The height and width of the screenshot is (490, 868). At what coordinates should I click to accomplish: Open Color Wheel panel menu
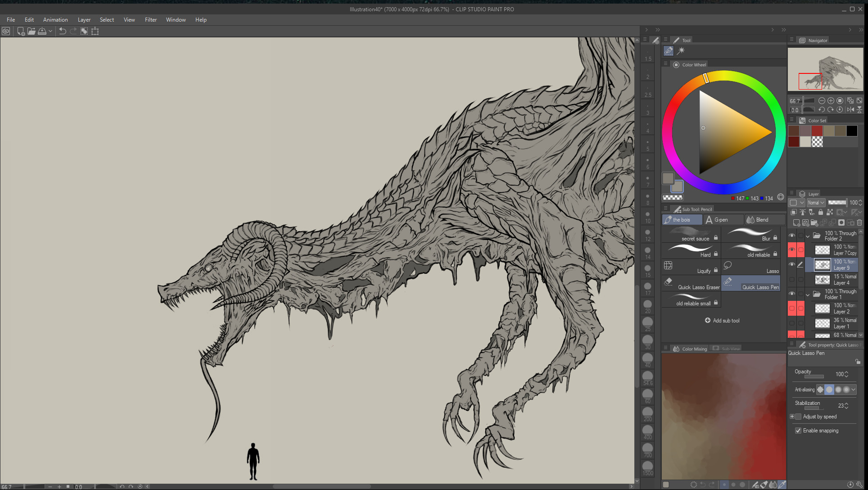point(665,64)
